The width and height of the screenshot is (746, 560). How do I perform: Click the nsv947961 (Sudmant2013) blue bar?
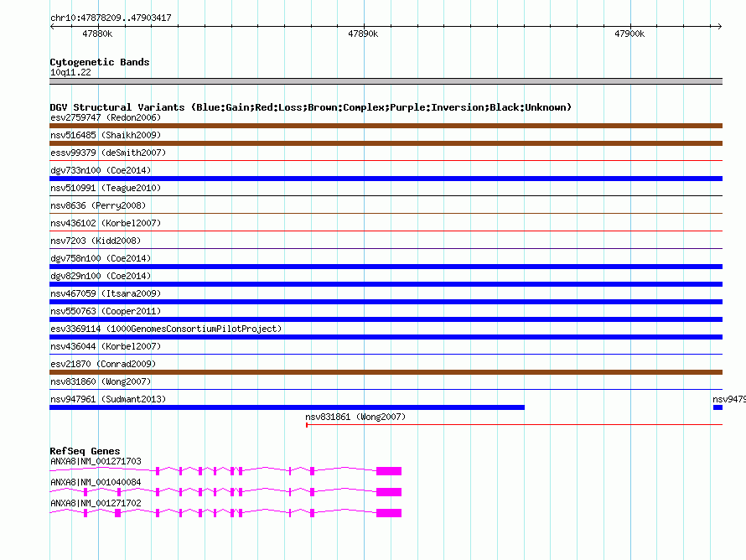point(287,407)
